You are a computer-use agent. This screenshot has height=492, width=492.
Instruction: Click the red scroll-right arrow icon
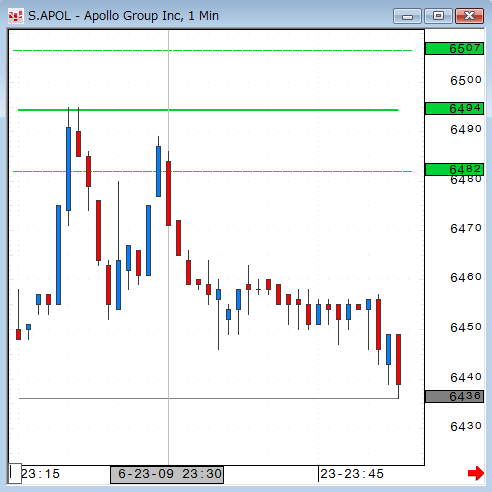click(476, 473)
